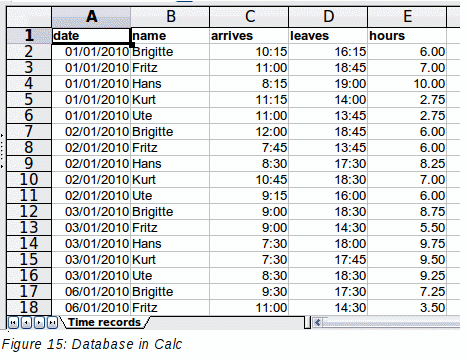This screenshot has height=363, width=467.
Task: Select Brigitte name cell in row 2
Action: [170, 52]
